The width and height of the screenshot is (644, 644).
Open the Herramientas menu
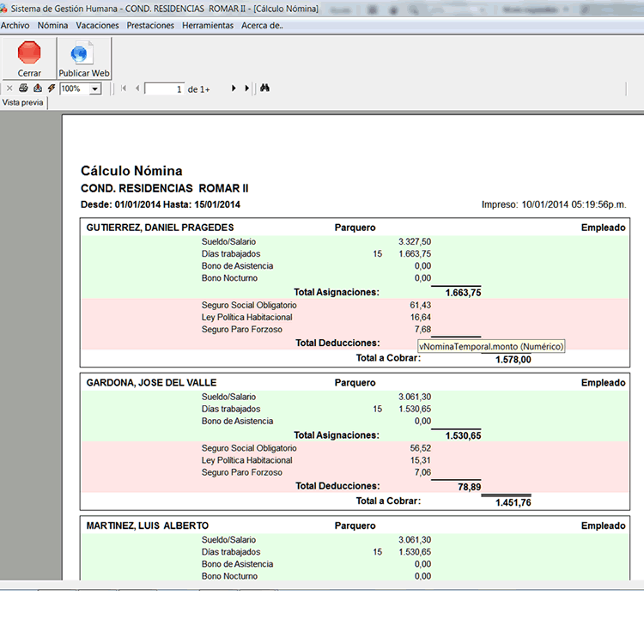208,26
